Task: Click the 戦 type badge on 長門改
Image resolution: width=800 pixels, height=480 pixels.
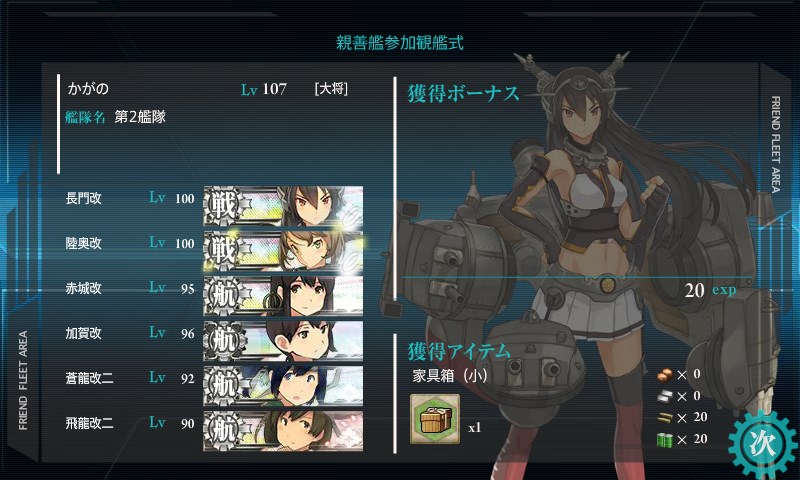Action: (223, 207)
